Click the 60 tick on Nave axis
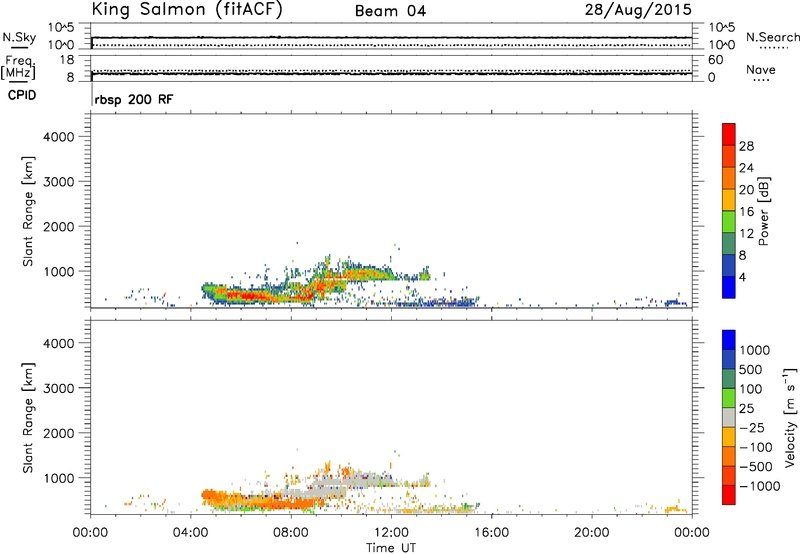Viewport: 800px width, 554px height. coord(715,60)
